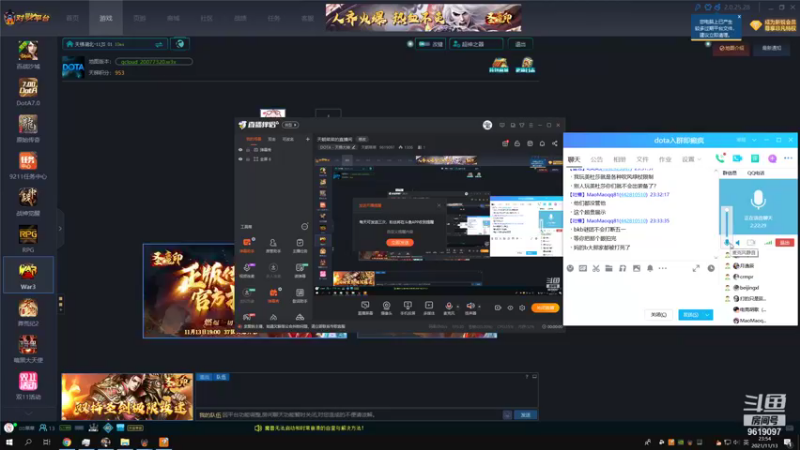Click the bell icon in streaming app header

[542, 144]
